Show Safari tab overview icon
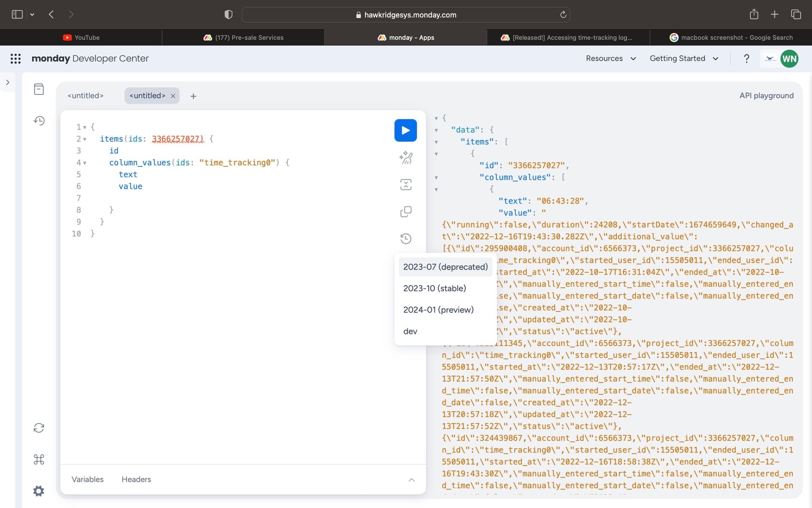Viewport: 812px width, 508px height. point(796,14)
